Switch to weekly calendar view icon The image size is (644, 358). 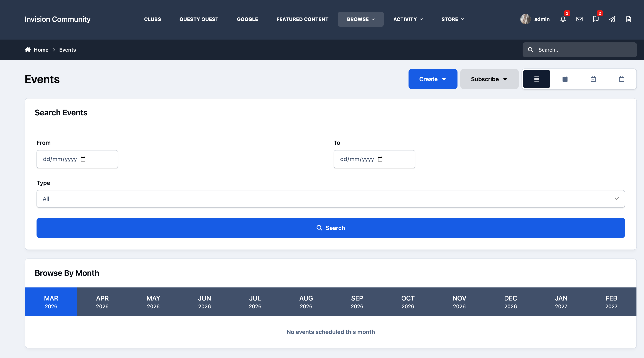[x=593, y=79]
